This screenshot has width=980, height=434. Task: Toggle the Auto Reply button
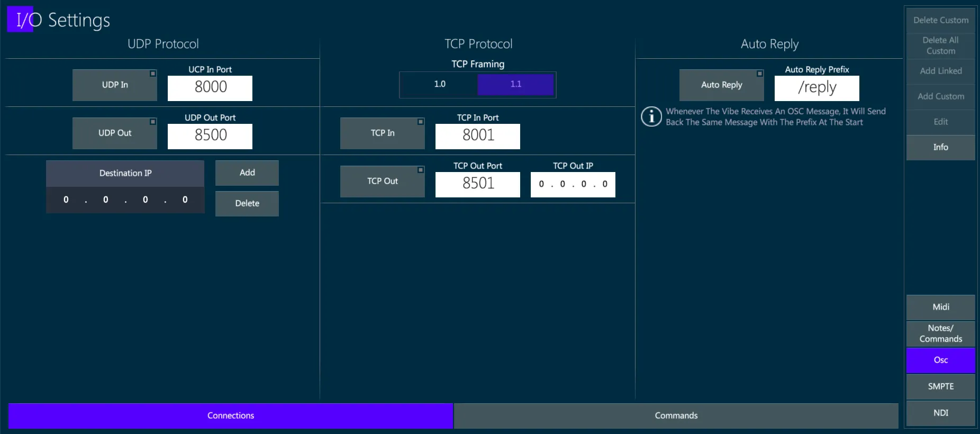coord(722,85)
